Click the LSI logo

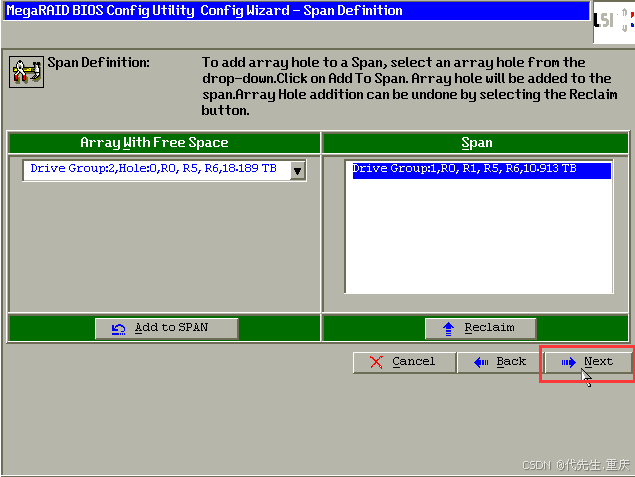point(614,22)
